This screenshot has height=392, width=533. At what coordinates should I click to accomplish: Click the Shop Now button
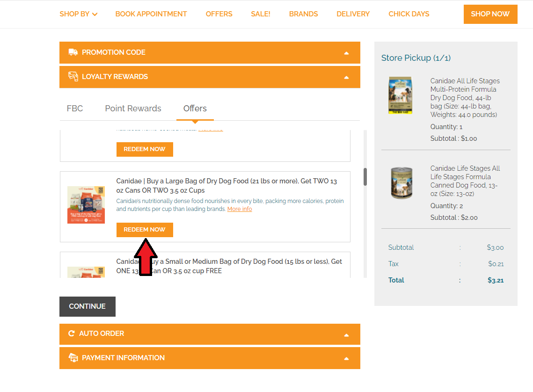click(490, 14)
